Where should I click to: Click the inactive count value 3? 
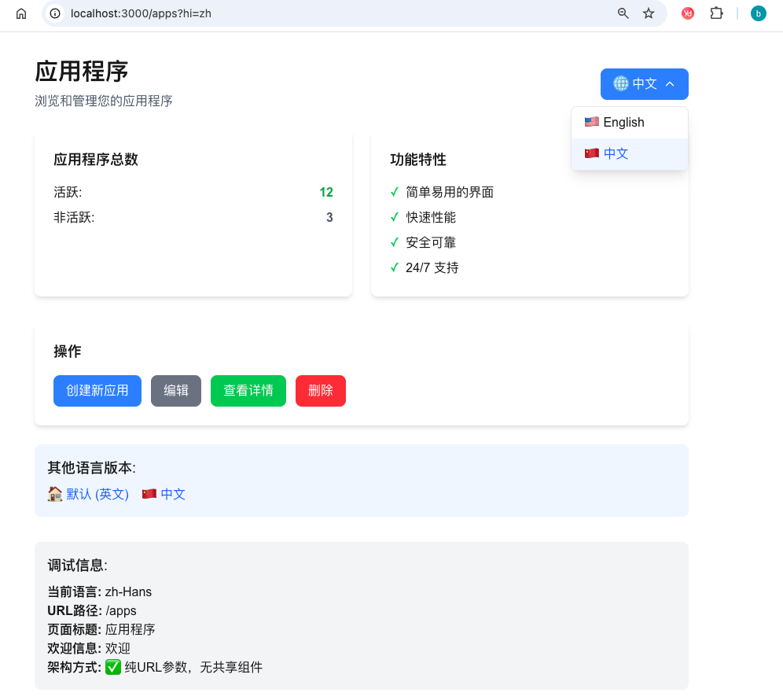tap(329, 217)
